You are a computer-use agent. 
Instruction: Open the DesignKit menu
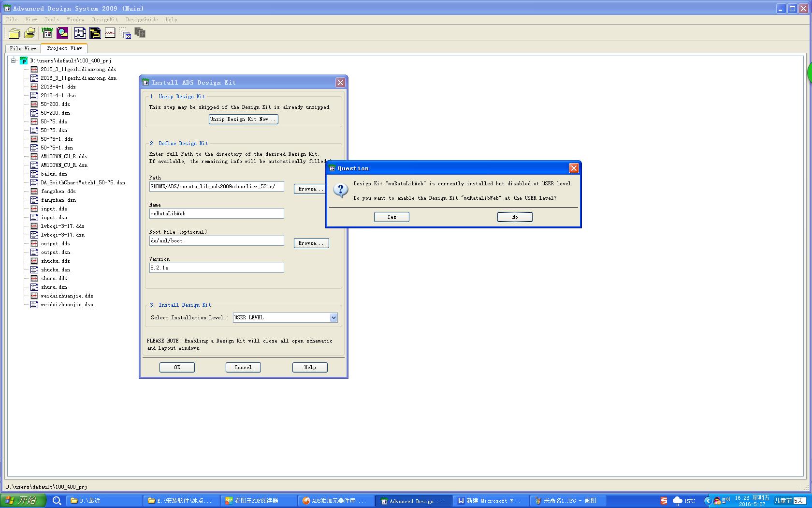tap(105, 20)
